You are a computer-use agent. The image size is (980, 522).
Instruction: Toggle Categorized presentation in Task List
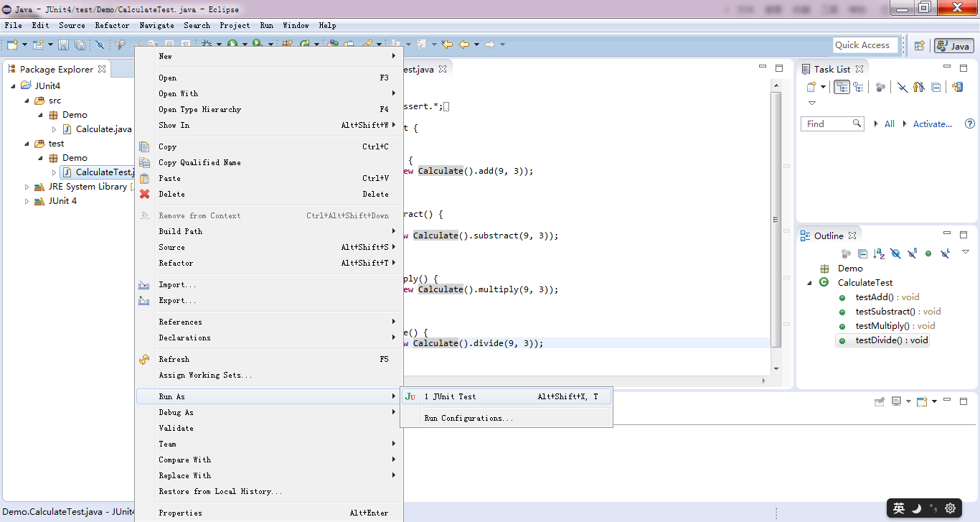842,87
